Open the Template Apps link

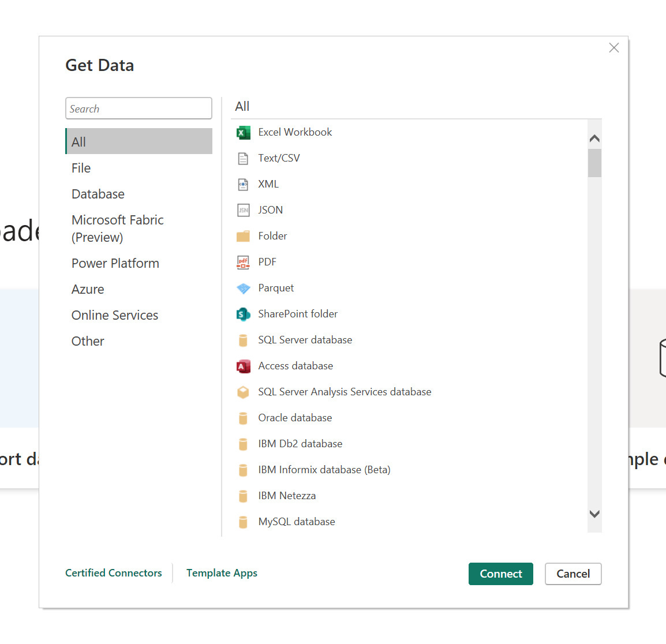[x=222, y=573]
